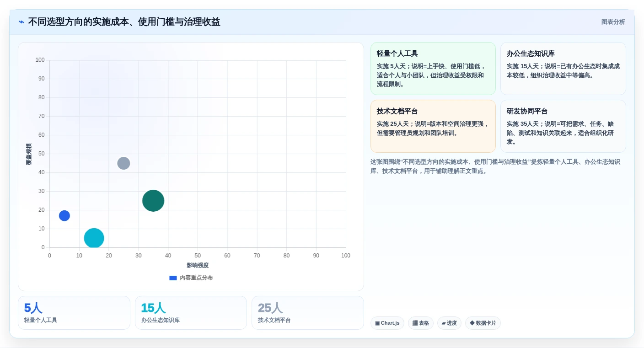The height and width of the screenshot is (348, 644).
Task: Select the 25人 stat card
Action: [308, 313]
